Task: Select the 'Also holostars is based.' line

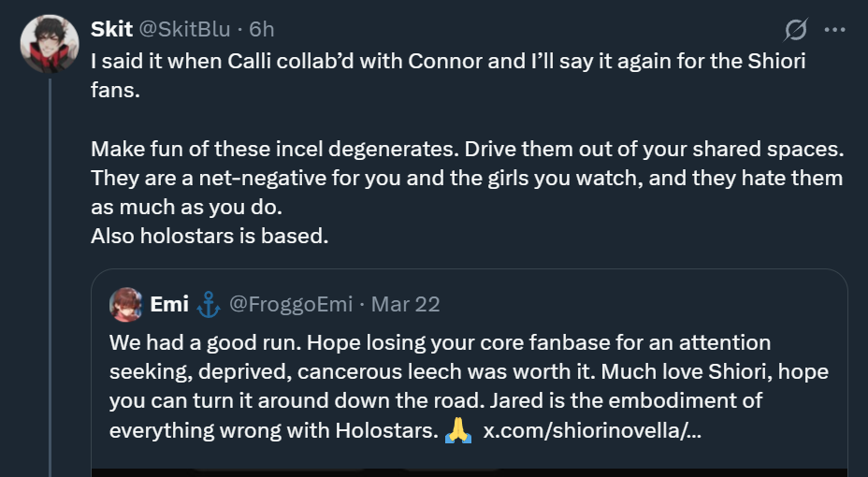Action: [x=210, y=236]
